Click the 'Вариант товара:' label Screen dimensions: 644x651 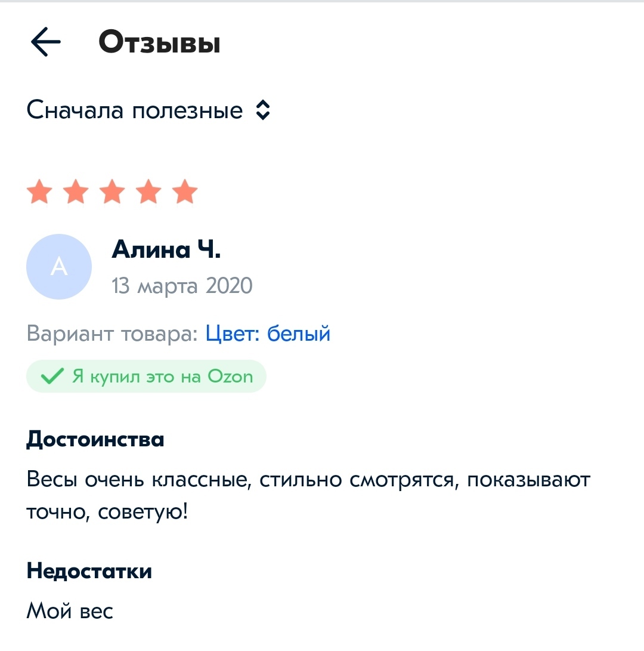click(x=112, y=334)
